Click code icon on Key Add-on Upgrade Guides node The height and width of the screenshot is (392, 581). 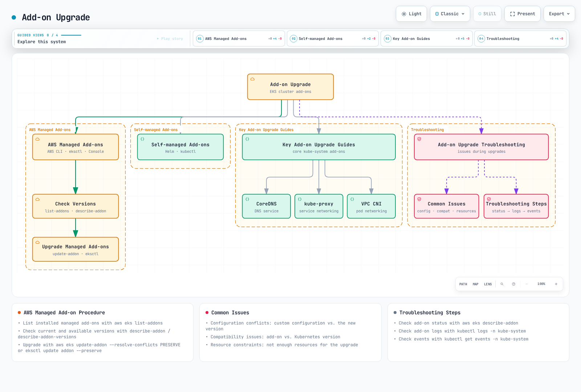tap(247, 139)
